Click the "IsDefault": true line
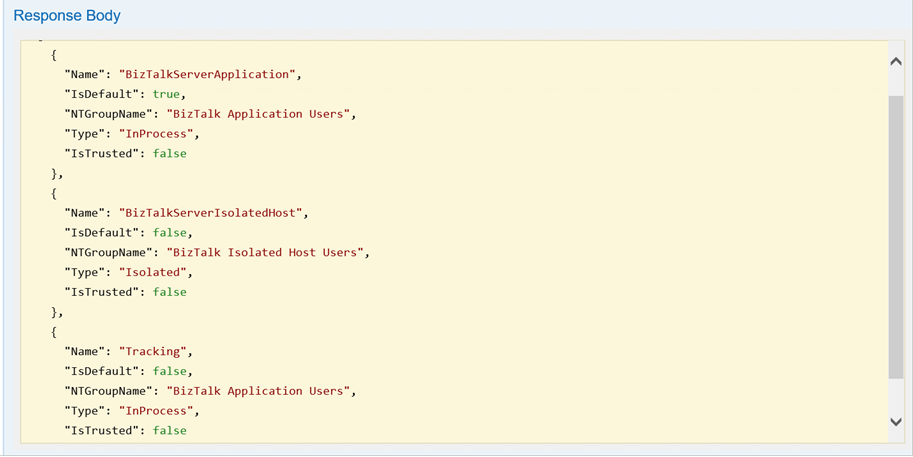This screenshot has height=457, width=913. 125,94
